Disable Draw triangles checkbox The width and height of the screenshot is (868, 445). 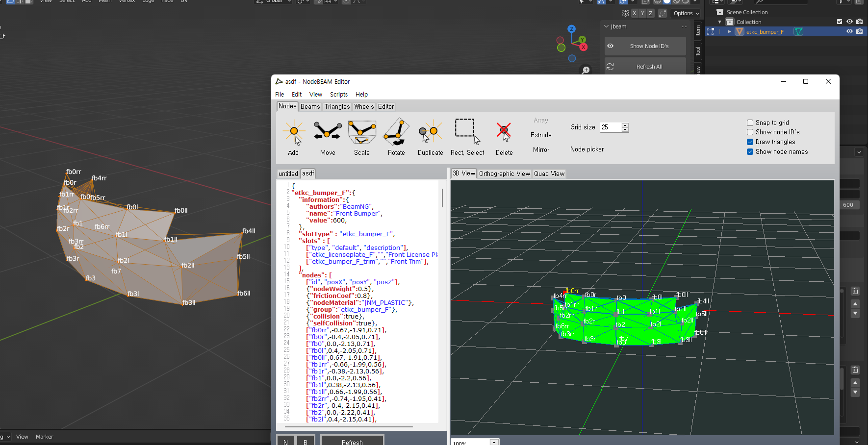click(750, 142)
